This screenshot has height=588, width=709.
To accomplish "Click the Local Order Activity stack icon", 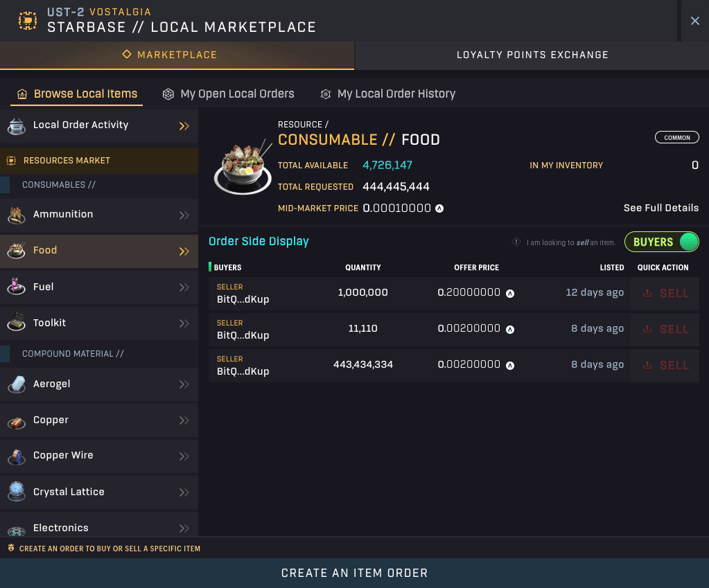I will tap(17, 126).
